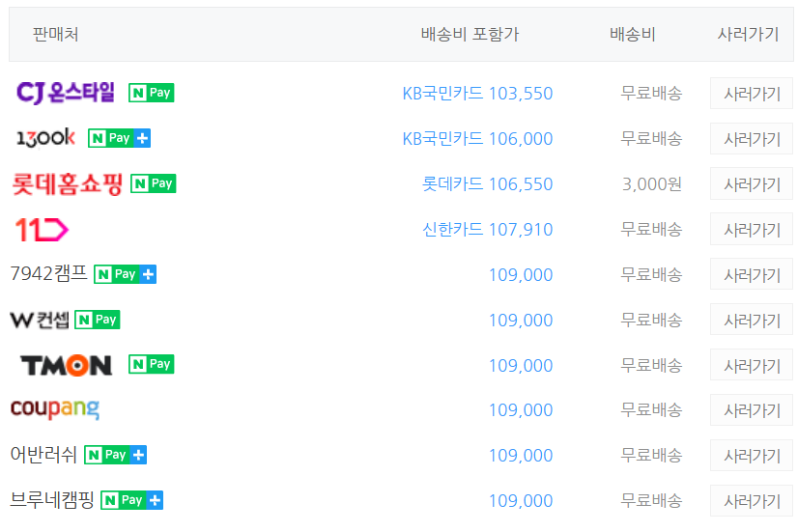Click the 배송비 포함가 column header
Screen dimensions: 798x532
(470, 34)
